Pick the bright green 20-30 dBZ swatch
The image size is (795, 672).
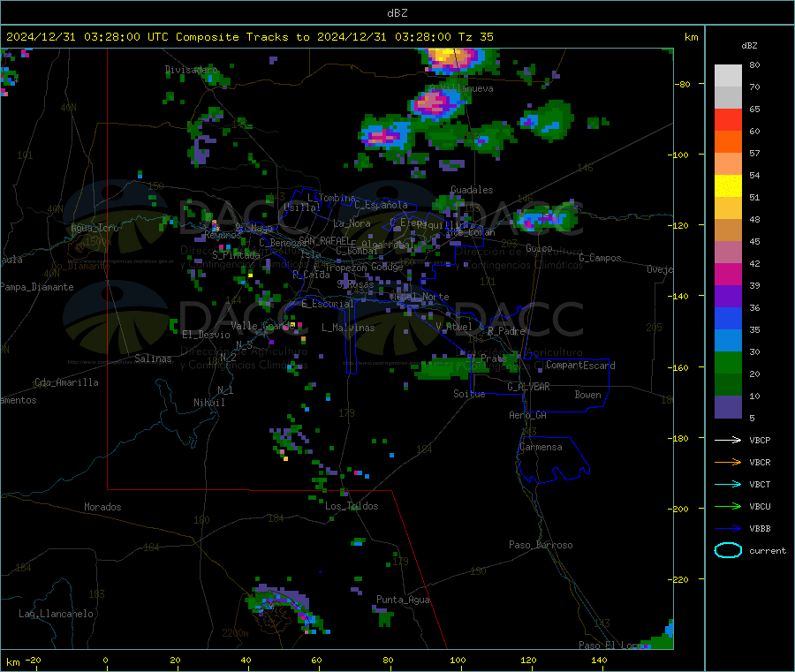[728, 362]
